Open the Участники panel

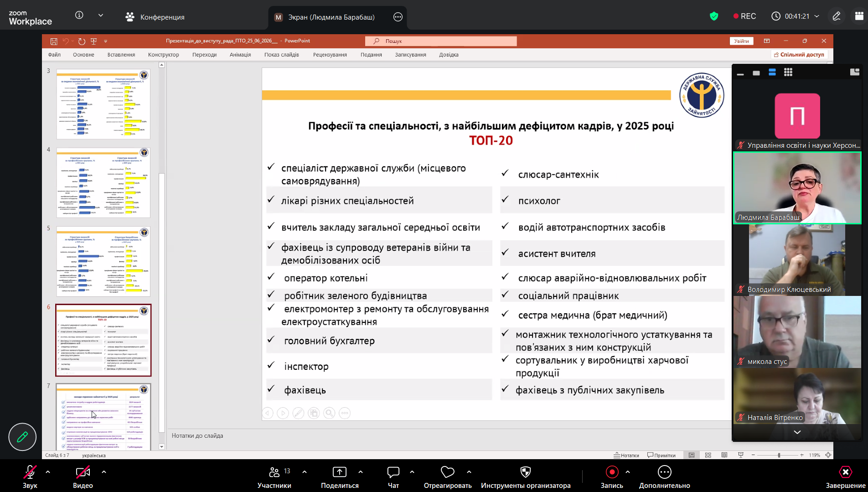274,477
